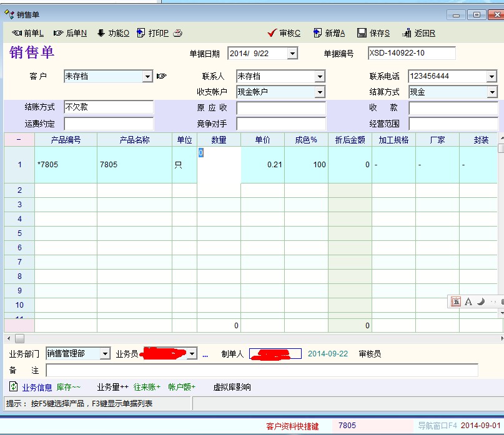Click the pointing hand icon next to 客户

[x=162, y=76]
